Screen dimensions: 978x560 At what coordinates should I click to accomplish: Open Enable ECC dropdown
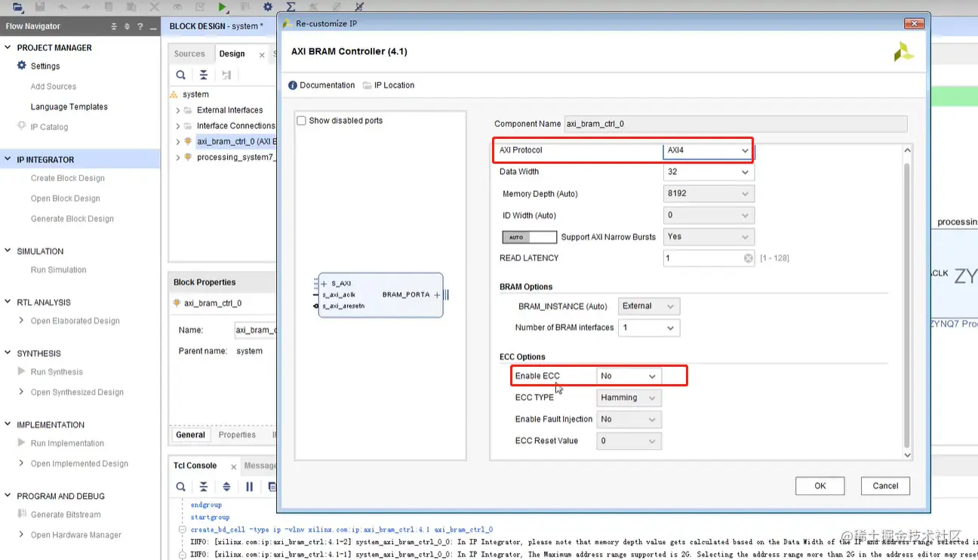[629, 376]
